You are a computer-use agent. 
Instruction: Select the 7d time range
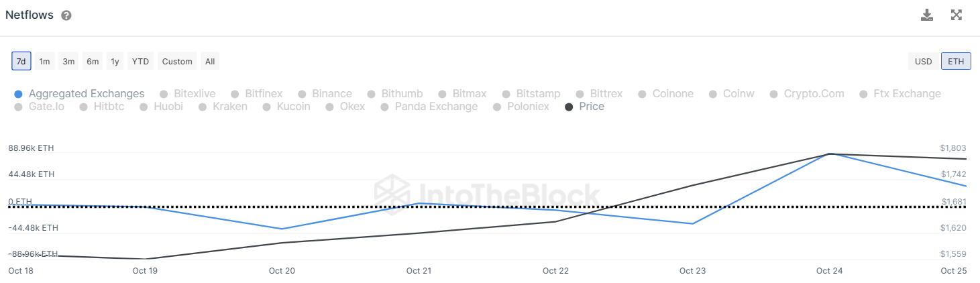pyautogui.click(x=21, y=62)
